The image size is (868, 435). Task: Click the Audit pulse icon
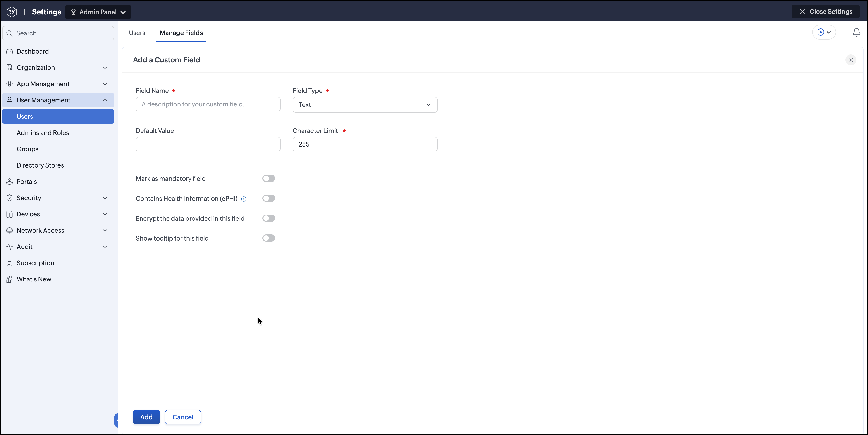[x=10, y=247]
